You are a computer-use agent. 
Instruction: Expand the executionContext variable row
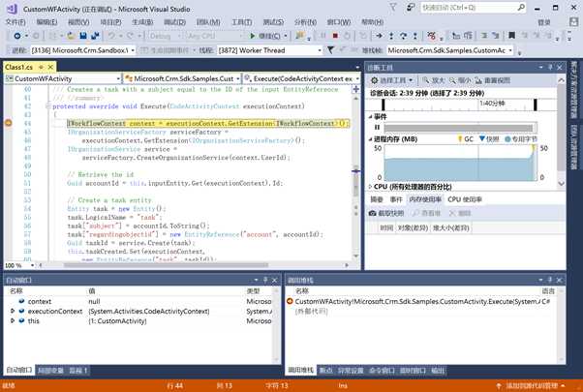tap(13, 311)
